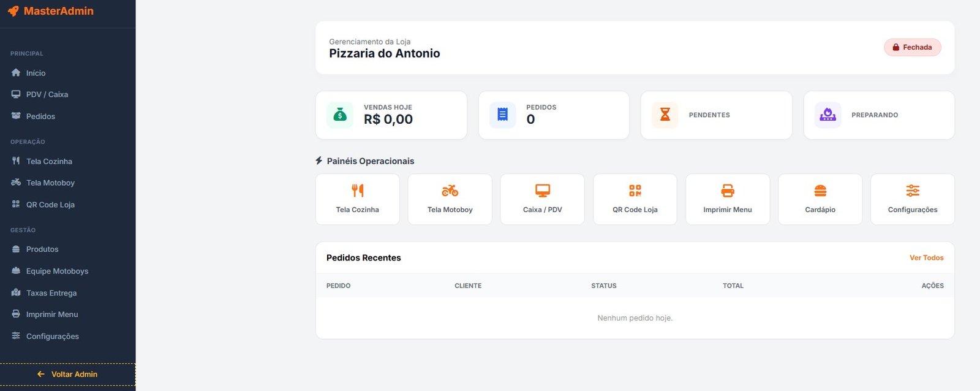Toggle the Fechada store status badge
Screen dimensions: 980x391
[912, 47]
